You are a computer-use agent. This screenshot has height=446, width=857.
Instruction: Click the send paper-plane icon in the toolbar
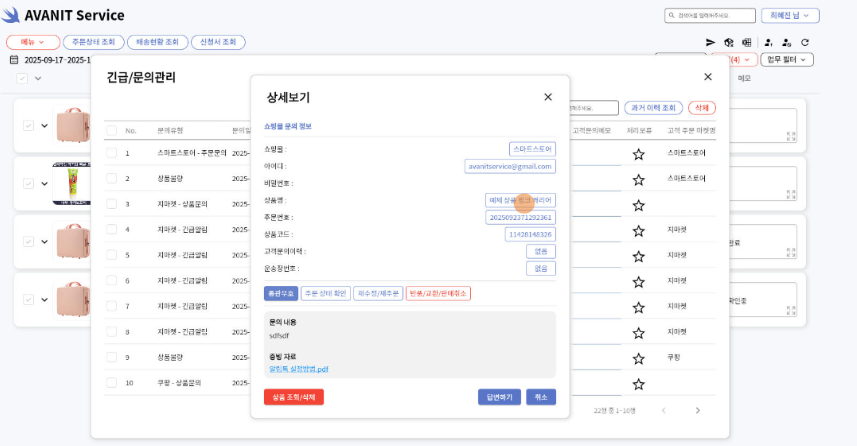pos(711,43)
